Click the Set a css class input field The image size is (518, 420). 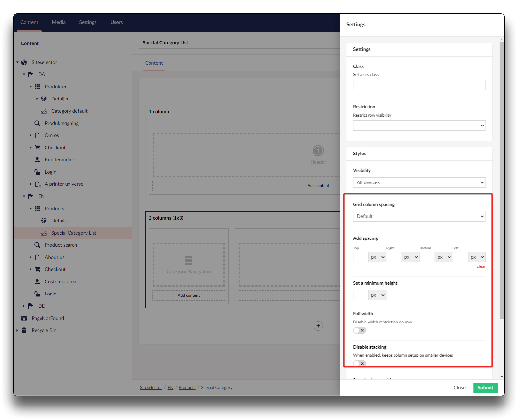pos(419,85)
